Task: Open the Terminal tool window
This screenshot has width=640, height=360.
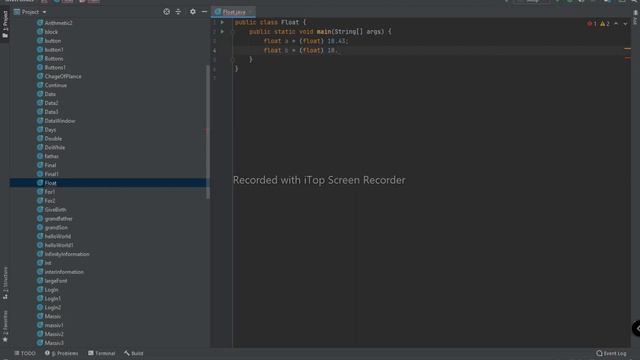Action: pos(102,353)
